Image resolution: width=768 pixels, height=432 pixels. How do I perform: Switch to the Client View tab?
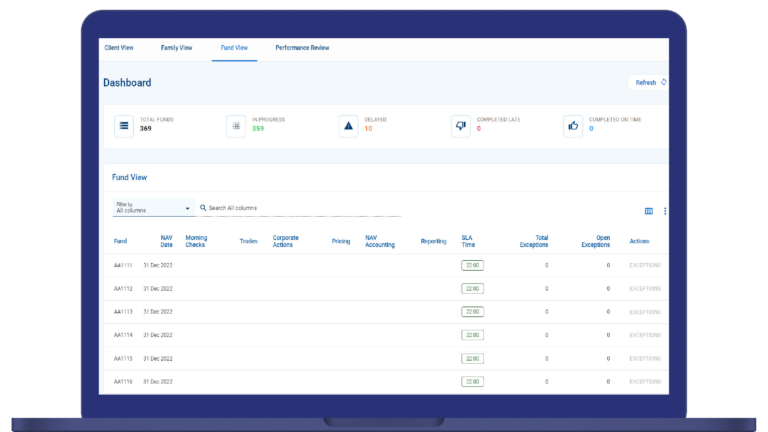119,48
